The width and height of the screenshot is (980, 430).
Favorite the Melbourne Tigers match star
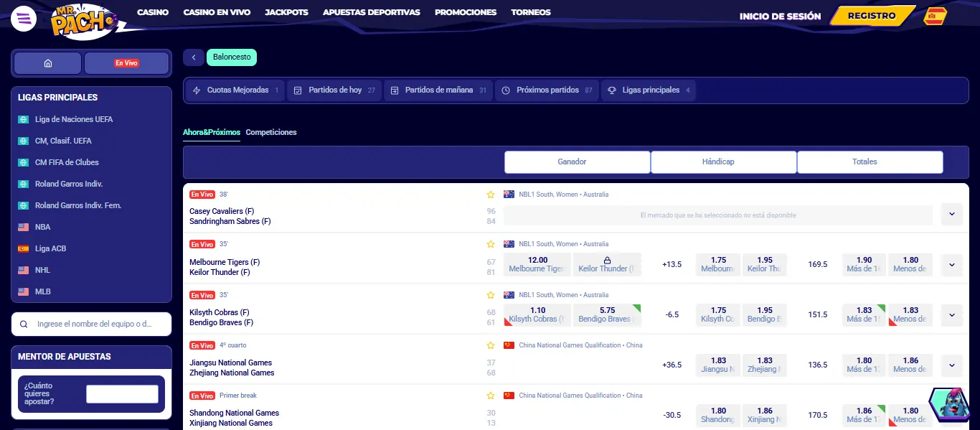491,244
